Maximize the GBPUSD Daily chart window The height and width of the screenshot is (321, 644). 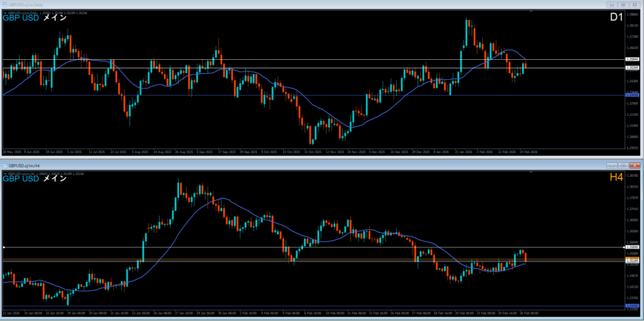623,4
